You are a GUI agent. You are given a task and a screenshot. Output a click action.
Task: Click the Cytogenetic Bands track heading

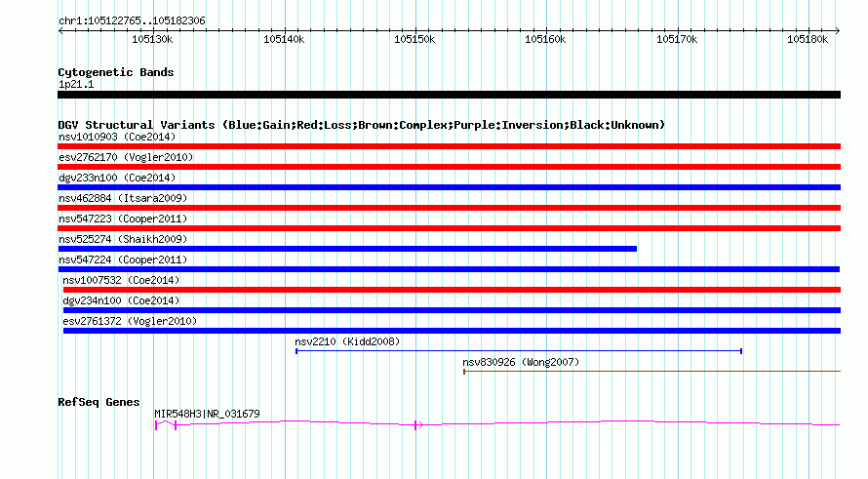pyautogui.click(x=116, y=72)
